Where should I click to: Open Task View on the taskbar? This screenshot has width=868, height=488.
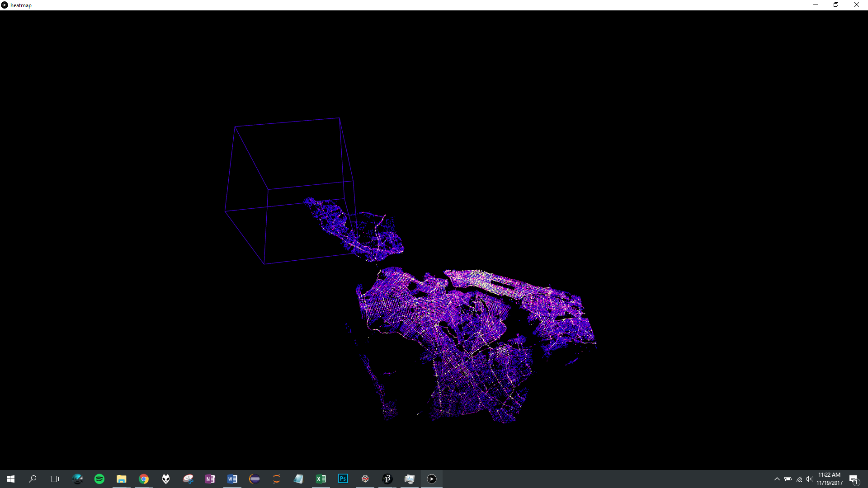click(54, 479)
